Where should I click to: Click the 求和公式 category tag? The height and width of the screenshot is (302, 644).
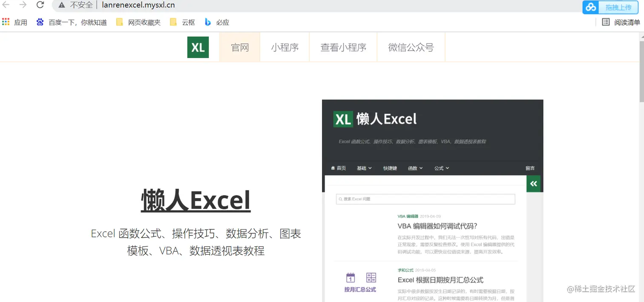point(405,270)
